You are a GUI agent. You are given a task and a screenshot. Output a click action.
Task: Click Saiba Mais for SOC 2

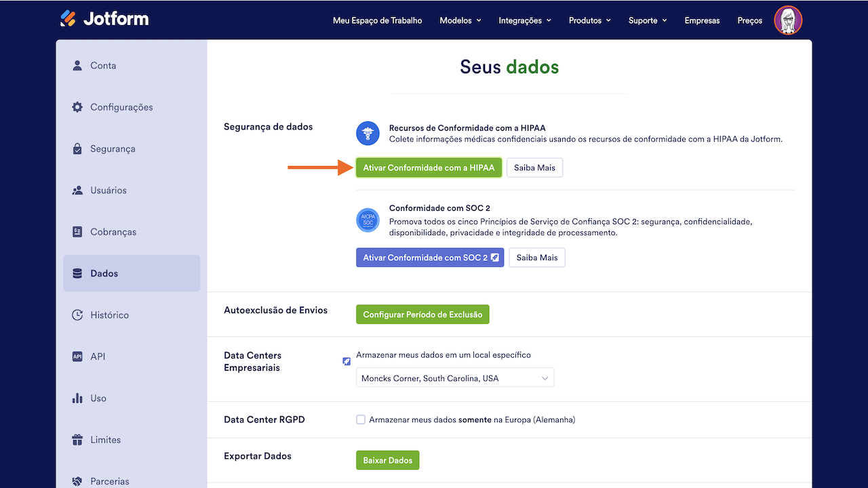(537, 258)
